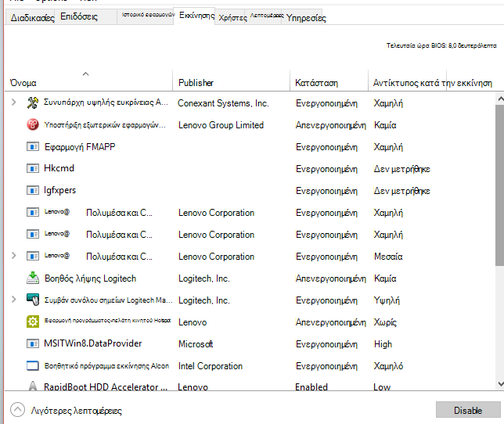Expand the Lenovo Πολυμέσα row with Μεσαία impact
Screen dimensions: 504x424
coord(13,256)
